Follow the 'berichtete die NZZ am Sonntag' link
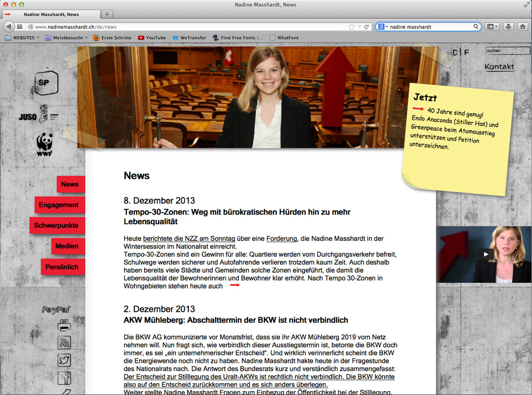Screen dimensions: 532x395 (x=189, y=238)
